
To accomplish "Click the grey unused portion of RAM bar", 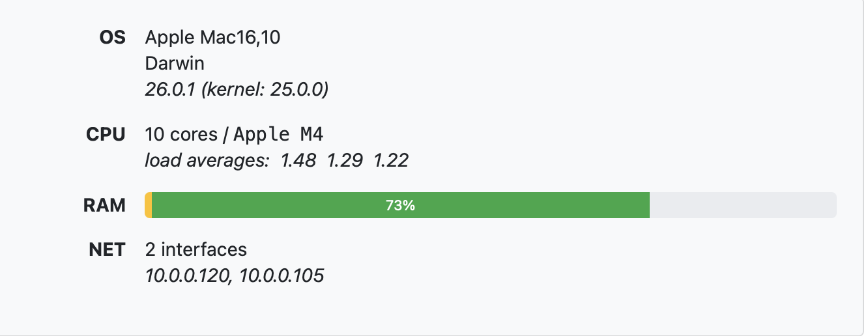I will coord(743,206).
